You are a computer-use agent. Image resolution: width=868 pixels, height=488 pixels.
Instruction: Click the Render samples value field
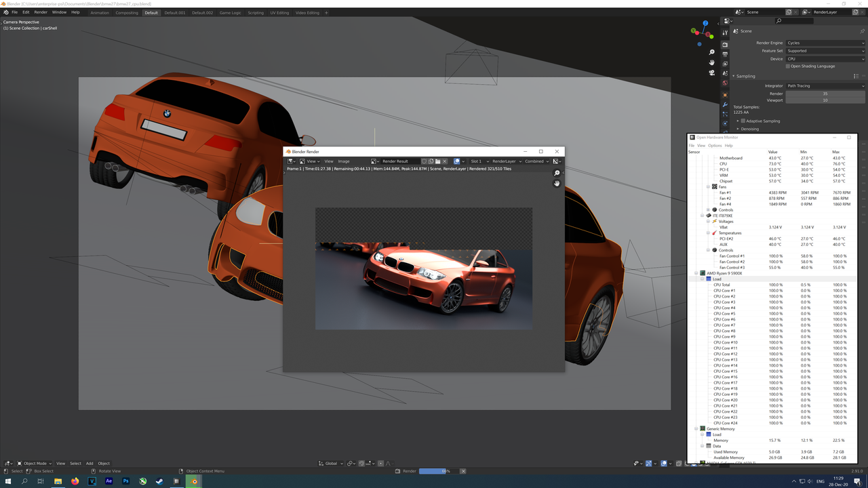coord(825,94)
